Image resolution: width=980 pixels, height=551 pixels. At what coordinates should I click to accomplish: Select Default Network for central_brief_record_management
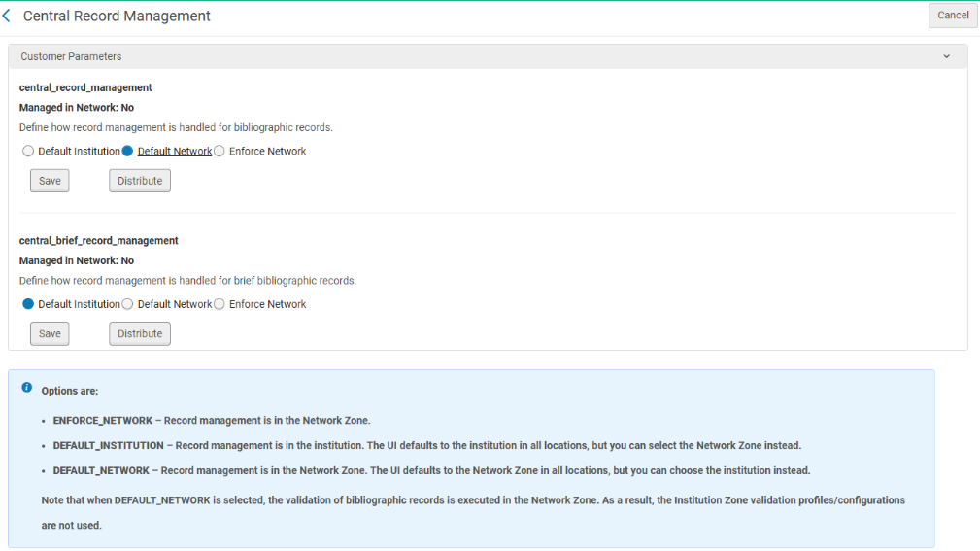(127, 304)
